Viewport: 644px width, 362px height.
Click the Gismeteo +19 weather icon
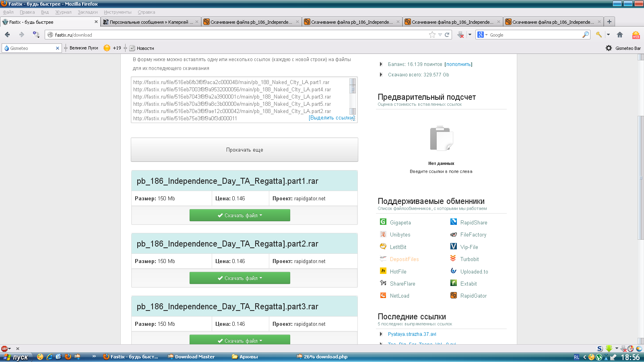(636, 35)
